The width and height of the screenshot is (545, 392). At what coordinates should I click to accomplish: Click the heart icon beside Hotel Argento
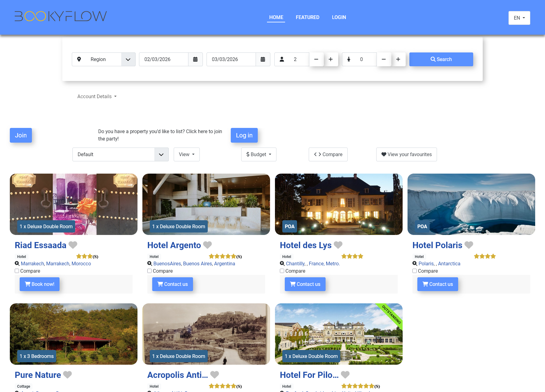point(207,245)
